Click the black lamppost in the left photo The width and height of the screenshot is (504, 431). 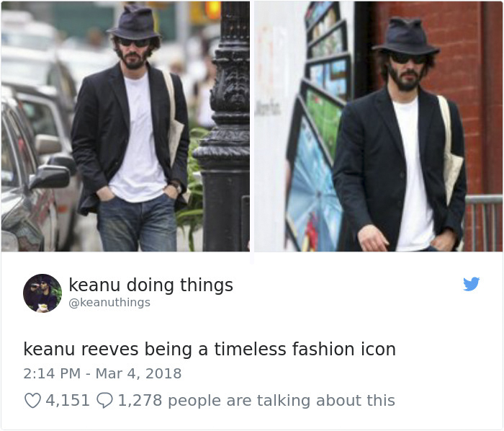[x=225, y=129]
